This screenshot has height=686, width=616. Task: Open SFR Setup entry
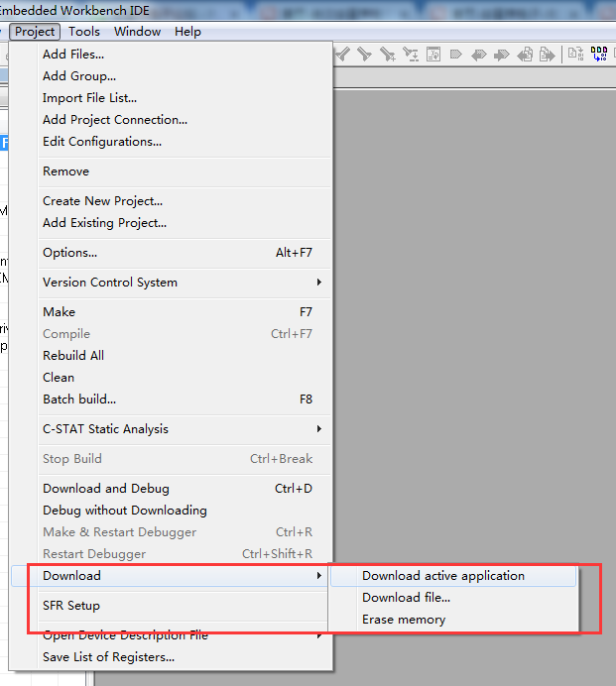(171, 606)
